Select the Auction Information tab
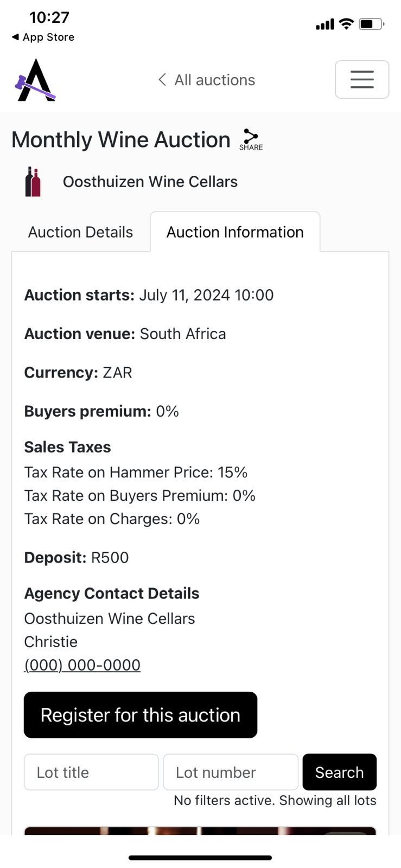Screen dimensions: 401x868 pos(235,232)
